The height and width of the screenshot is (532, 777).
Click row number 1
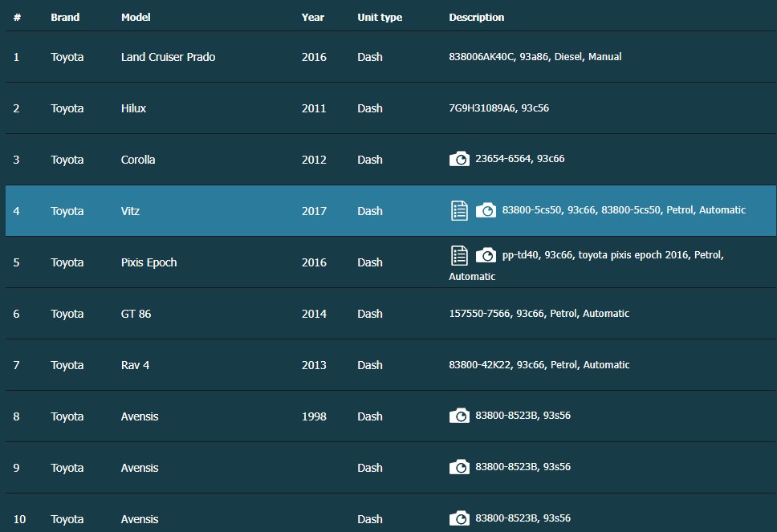point(16,57)
